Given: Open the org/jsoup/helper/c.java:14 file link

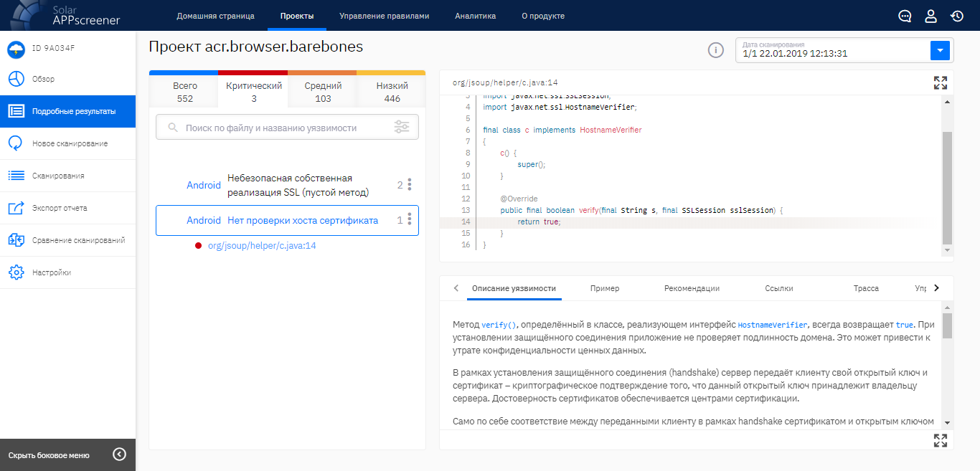Looking at the screenshot, I should coord(262,246).
